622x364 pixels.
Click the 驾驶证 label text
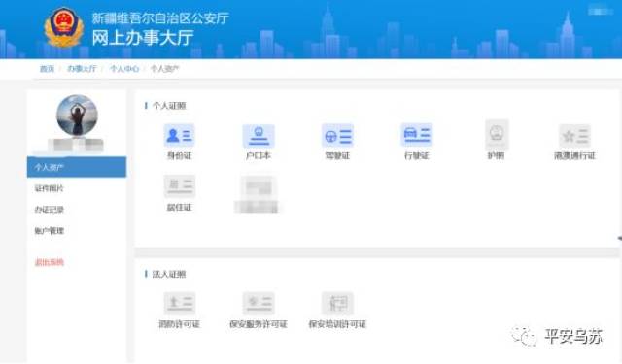coord(337,156)
